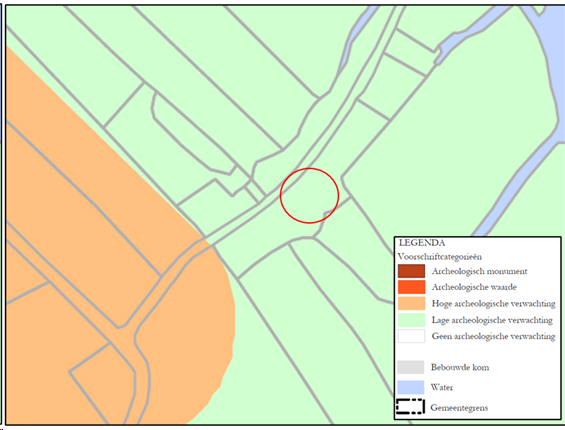
Task: Click the 'Bebouwde kom' label
Action: (x=460, y=367)
